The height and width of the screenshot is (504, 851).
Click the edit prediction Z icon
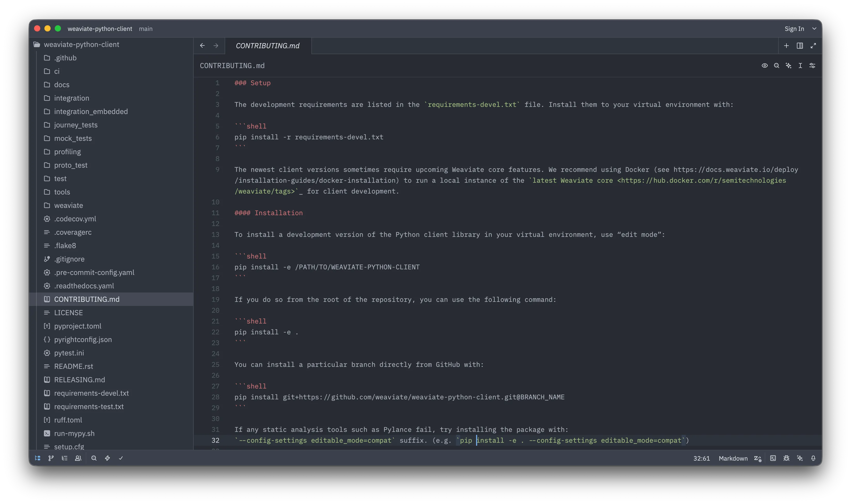point(758,458)
